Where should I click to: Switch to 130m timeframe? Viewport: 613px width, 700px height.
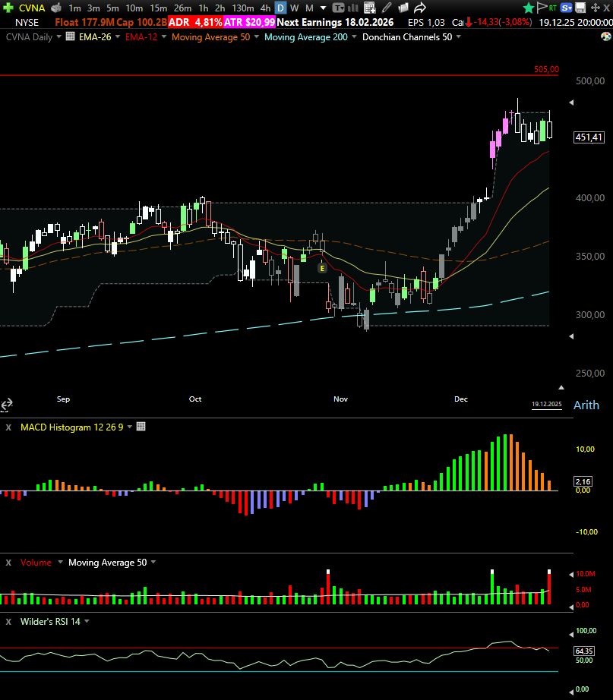pos(243,8)
